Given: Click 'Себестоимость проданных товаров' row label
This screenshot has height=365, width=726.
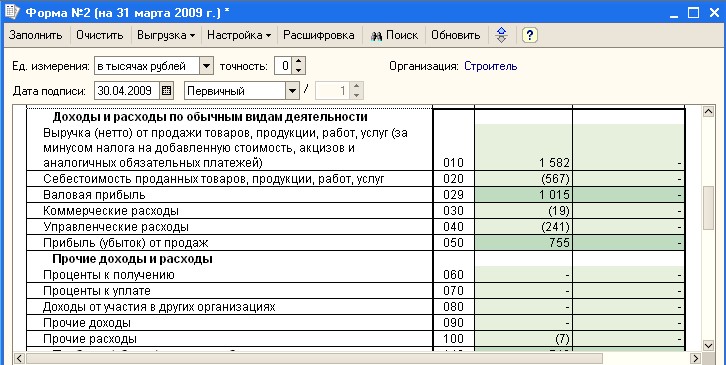Looking at the screenshot, I should click(x=213, y=179).
